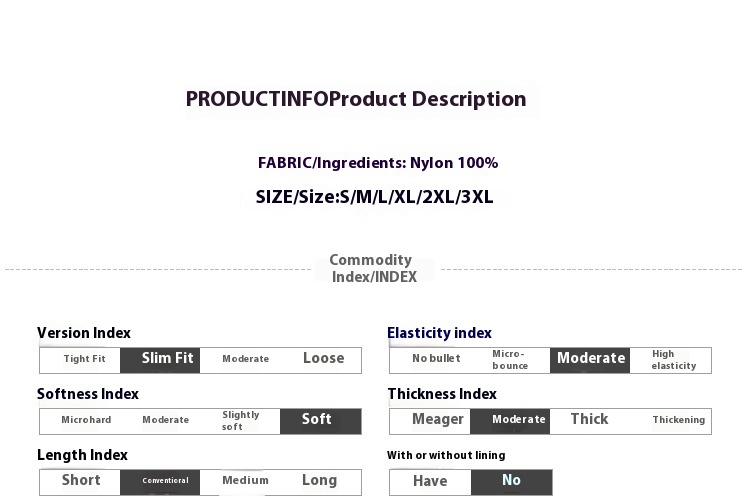Viewport: 750px width, 496px height.
Task: Click Short in Length Index
Action: (81, 480)
